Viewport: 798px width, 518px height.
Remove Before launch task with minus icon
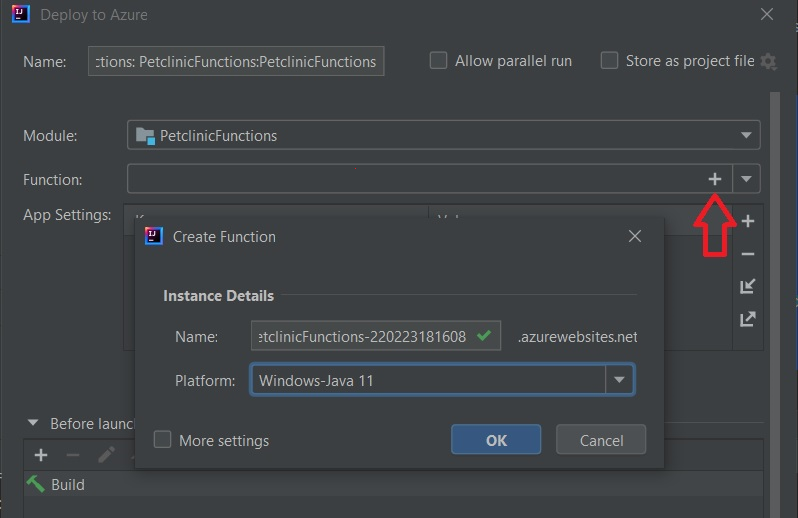(73, 454)
